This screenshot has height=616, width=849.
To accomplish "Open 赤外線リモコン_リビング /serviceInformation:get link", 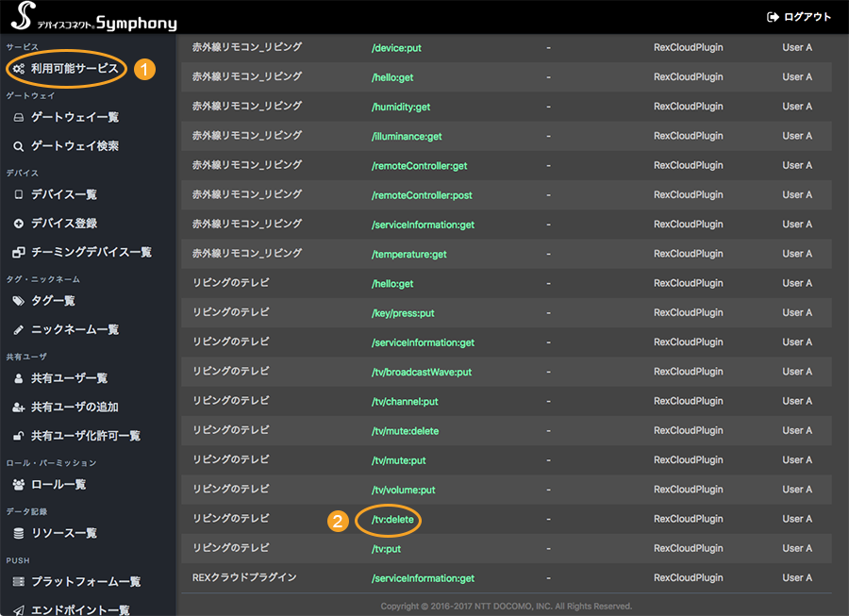I will [423, 225].
